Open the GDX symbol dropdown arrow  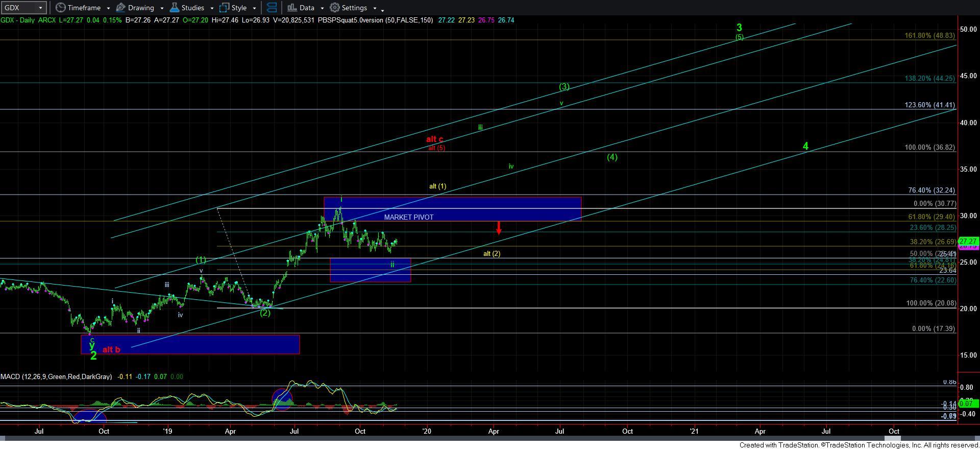(40, 8)
